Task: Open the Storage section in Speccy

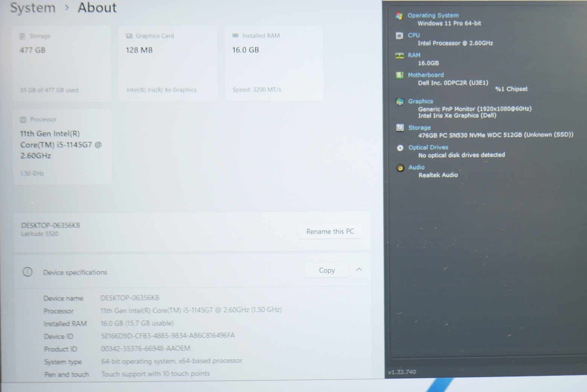Action: [x=419, y=128]
